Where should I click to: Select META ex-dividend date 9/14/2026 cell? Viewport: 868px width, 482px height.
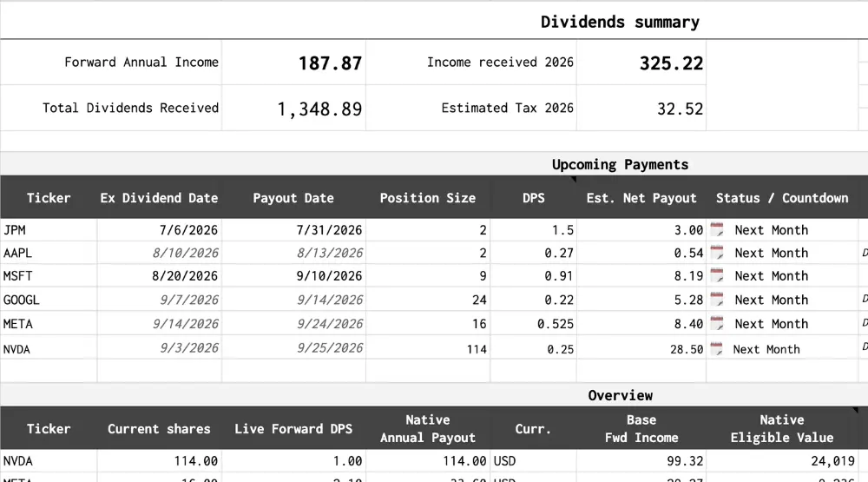tap(160, 323)
